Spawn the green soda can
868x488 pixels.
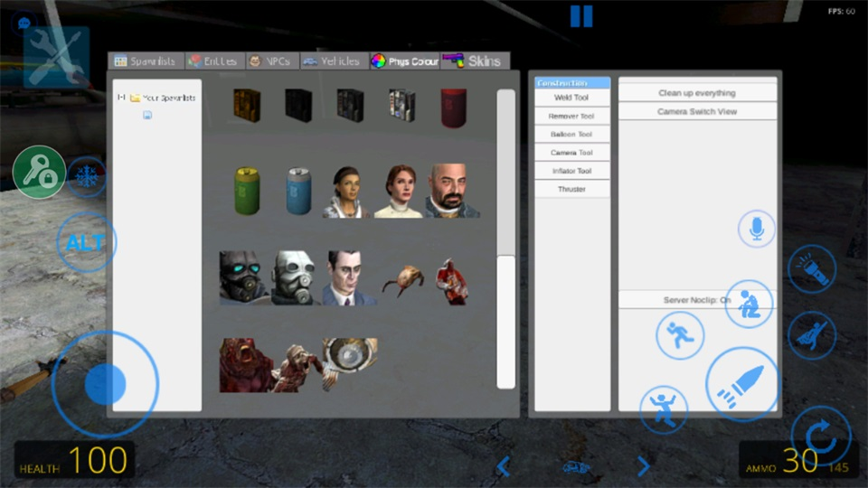coord(247,191)
